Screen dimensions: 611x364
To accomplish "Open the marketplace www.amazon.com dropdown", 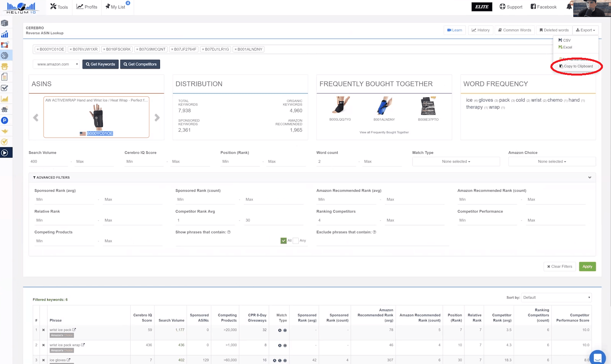I will 56,64.
